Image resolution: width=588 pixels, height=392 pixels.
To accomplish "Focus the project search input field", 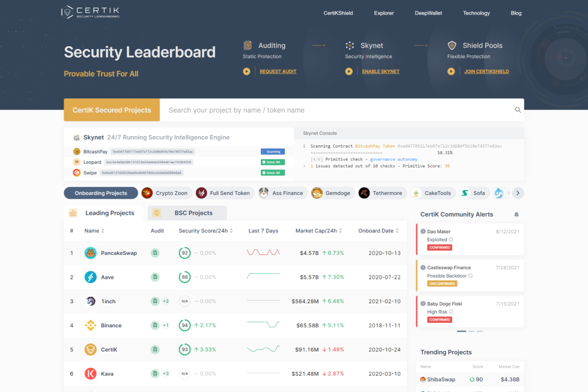I will pos(337,110).
